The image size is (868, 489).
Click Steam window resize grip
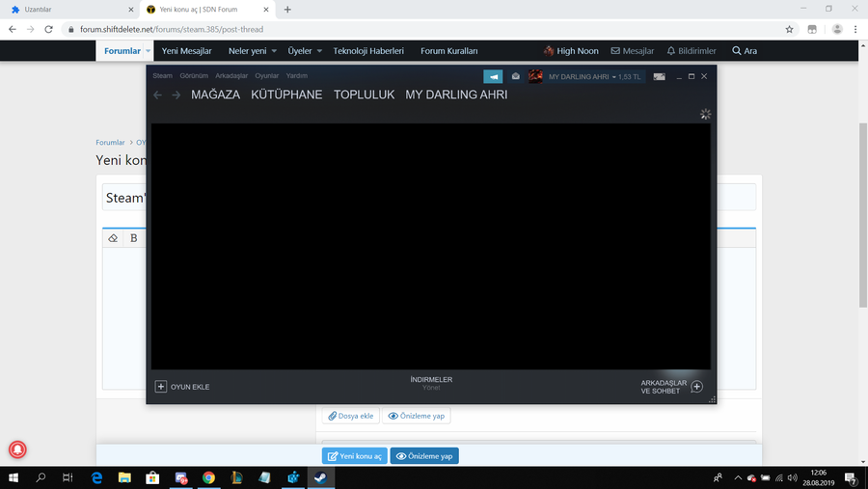[x=712, y=399]
